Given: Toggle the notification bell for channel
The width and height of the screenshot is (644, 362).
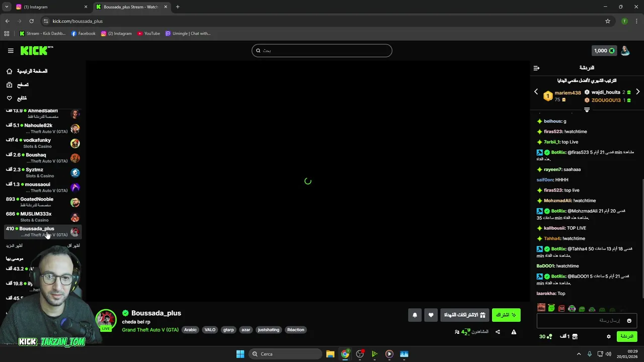Looking at the screenshot, I should (415, 315).
